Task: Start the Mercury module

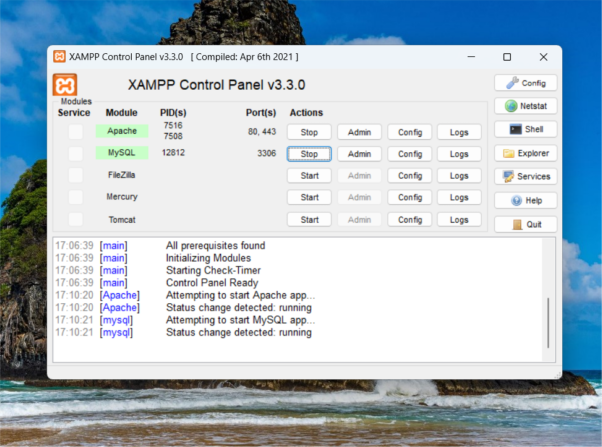Action: 309,197
